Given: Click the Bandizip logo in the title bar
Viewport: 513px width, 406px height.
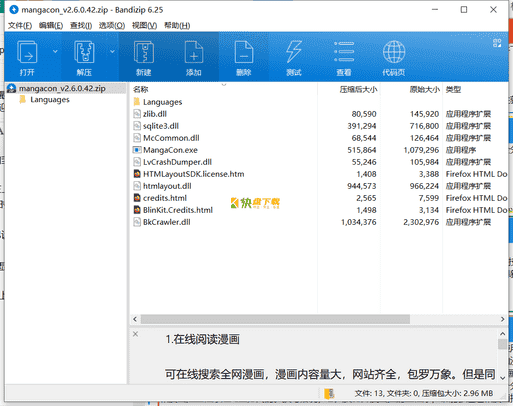Looking at the screenshot, I should pyautogui.click(x=14, y=10).
